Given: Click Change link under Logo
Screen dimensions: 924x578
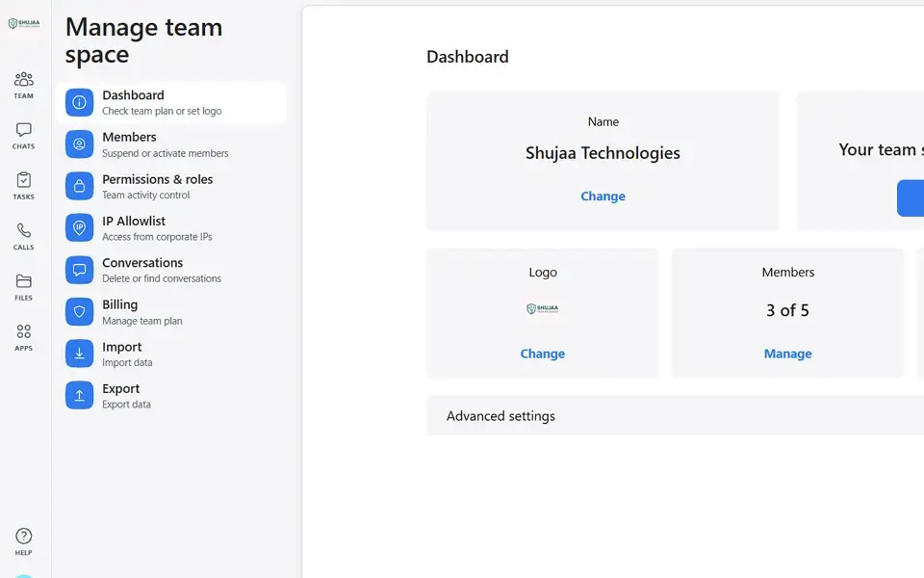Looking at the screenshot, I should coord(542,354).
